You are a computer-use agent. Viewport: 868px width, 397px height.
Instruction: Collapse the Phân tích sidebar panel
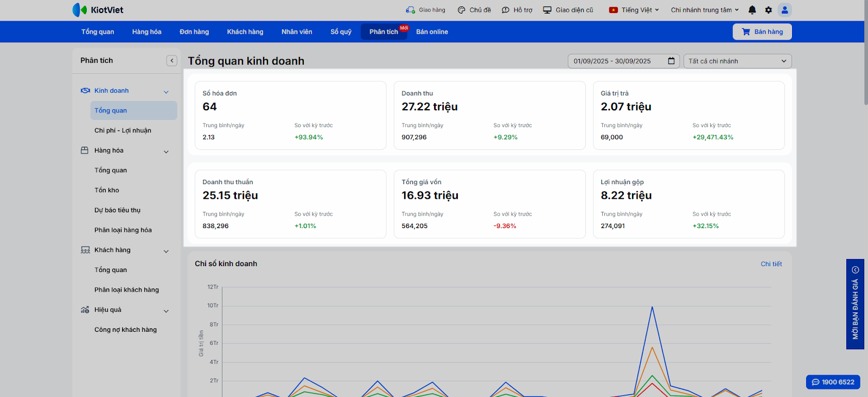[172, 61]
